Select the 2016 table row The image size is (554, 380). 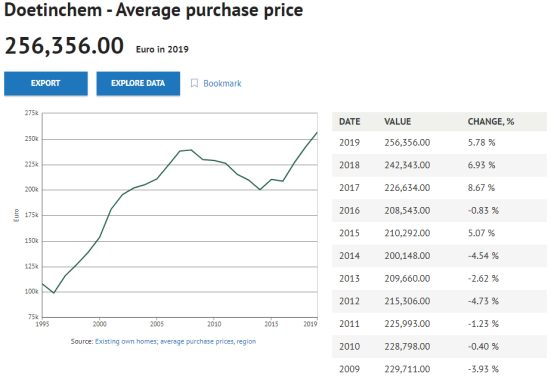pos(439,210)
